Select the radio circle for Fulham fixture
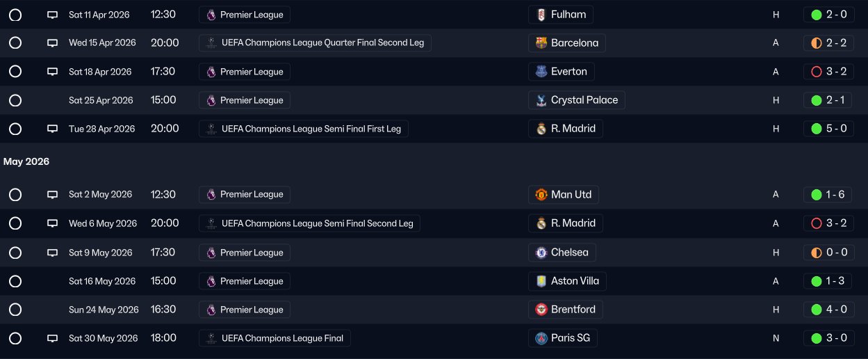This screenshot has width=868, height=359. [15, 15]
